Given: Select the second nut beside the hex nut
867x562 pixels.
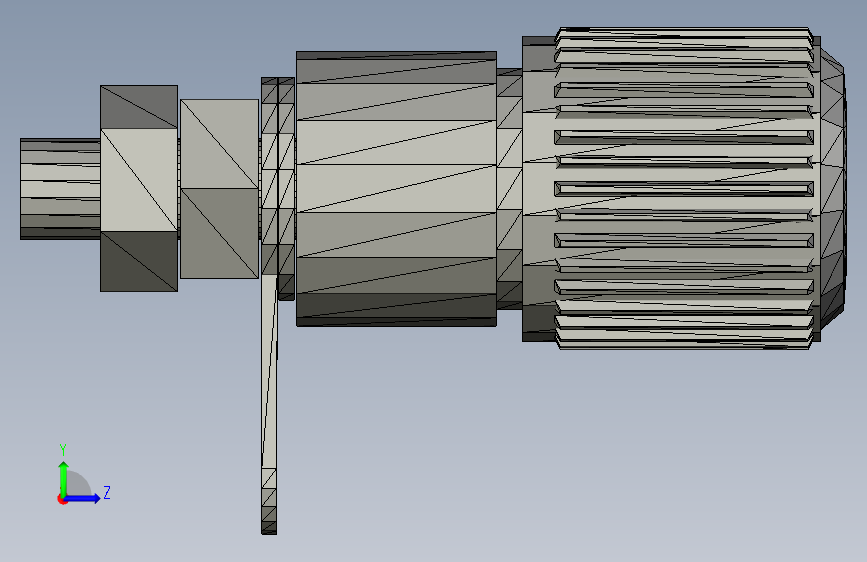Looking at the screenshot, I should pyautogui.click(x=220, y=189).
